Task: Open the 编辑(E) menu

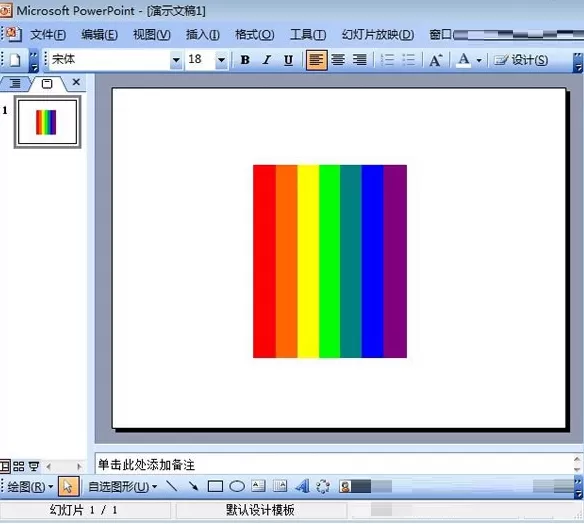Action: point(99,35)
